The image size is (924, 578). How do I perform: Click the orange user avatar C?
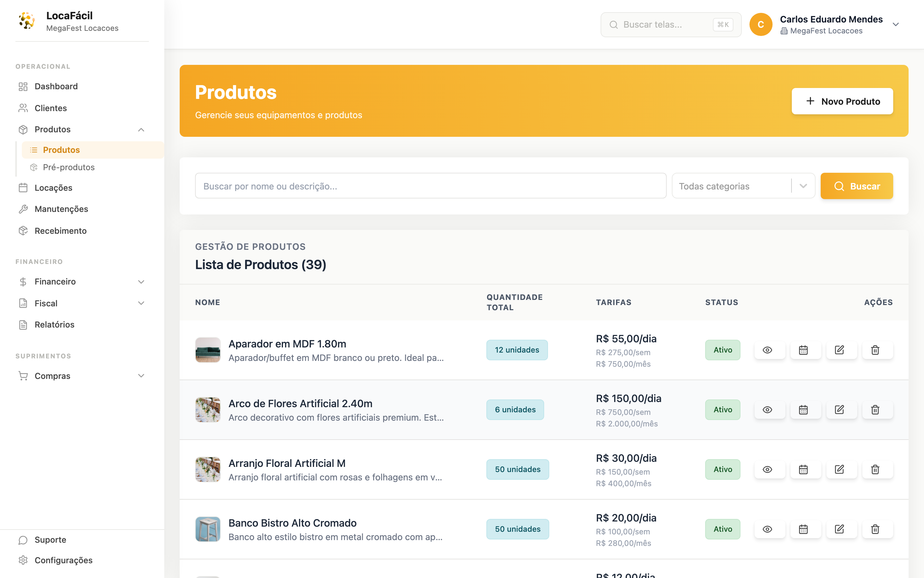[761, 24]
